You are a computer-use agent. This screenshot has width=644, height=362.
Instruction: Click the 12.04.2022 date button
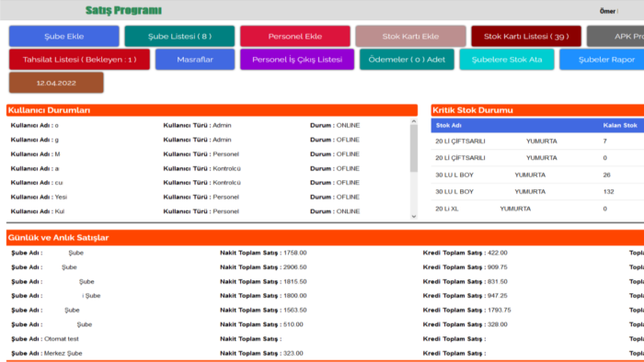click(56, 83)
